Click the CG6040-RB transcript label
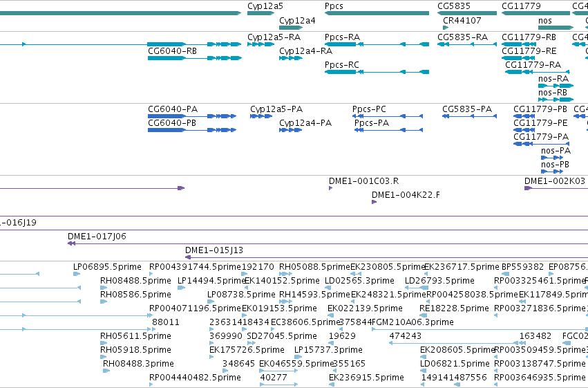Image resolution: width=588 pixels, height=388 pixels. pyautogui.click(x=173, y=51)
